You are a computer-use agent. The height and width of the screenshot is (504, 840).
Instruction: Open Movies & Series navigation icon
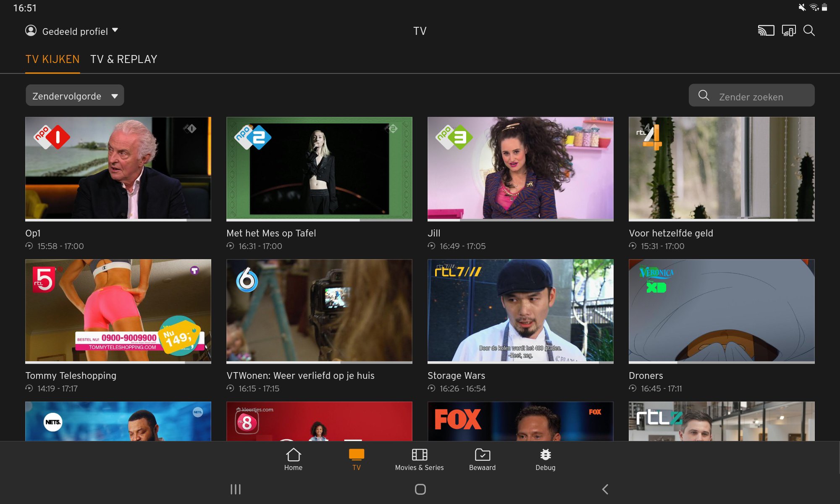[x=420, y=454]
